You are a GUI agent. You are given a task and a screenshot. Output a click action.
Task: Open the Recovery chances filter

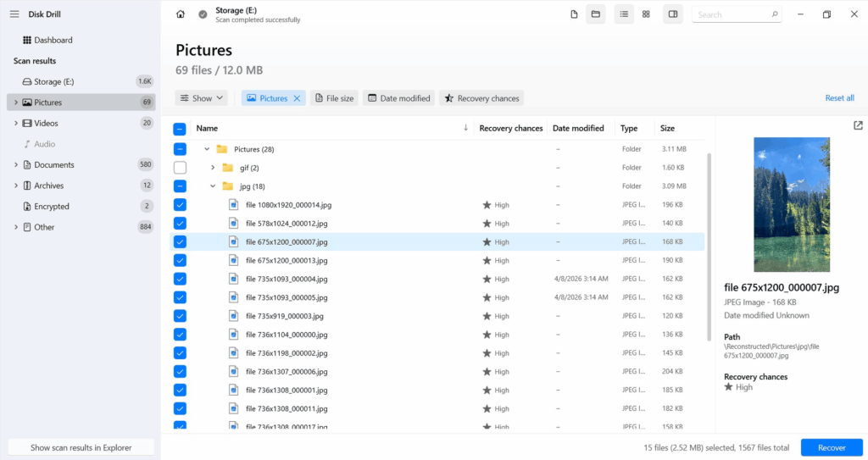click(482, 98)
